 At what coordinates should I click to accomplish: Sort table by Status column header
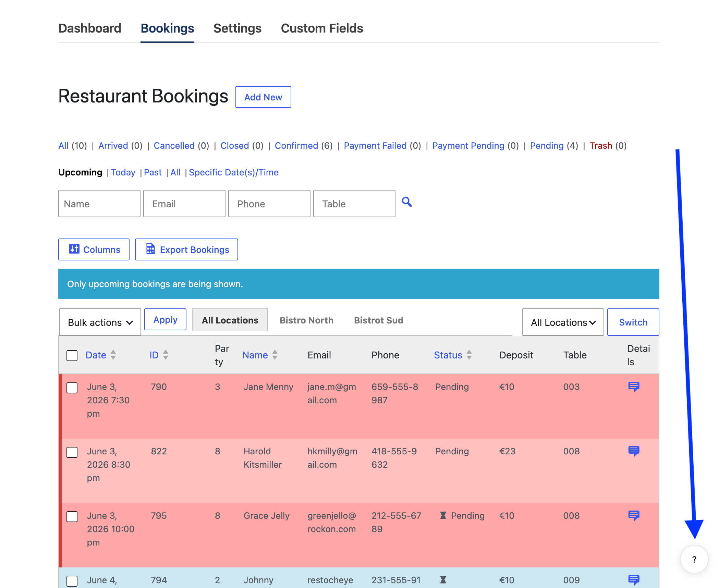448,355
